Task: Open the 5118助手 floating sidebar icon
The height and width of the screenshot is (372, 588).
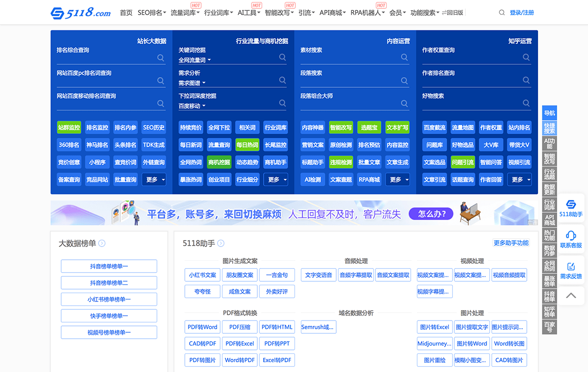Action: (x=571, y=208)
